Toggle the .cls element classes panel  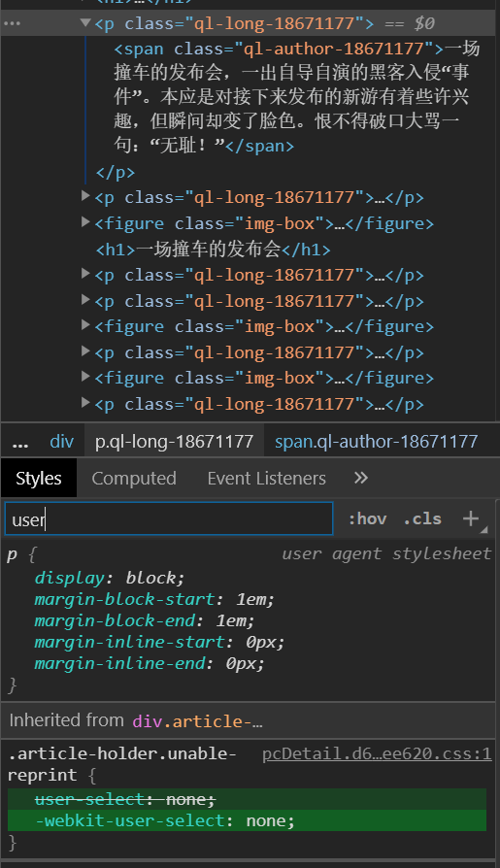(422, 518)
